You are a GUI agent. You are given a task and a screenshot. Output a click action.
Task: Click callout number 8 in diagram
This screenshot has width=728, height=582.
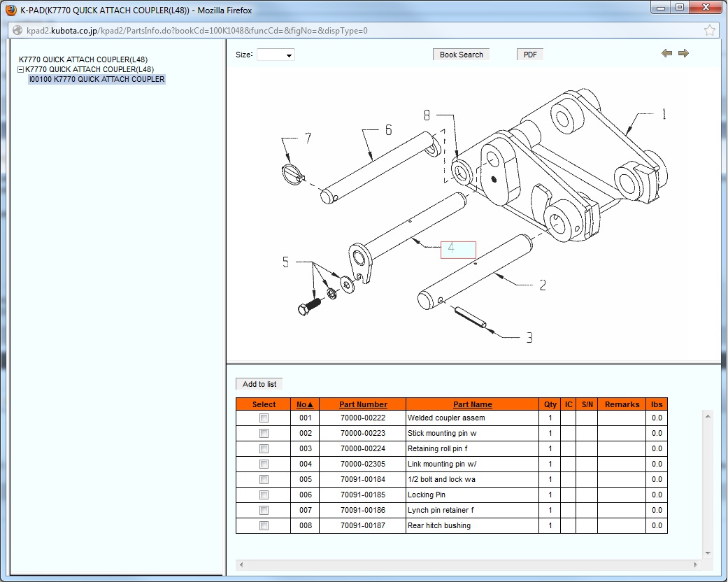coord(427,115)
